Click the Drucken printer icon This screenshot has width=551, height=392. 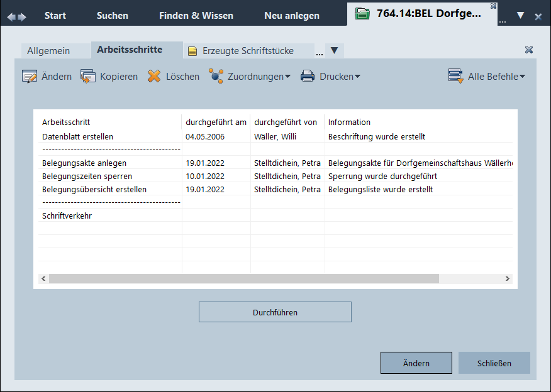coord(308,77)
